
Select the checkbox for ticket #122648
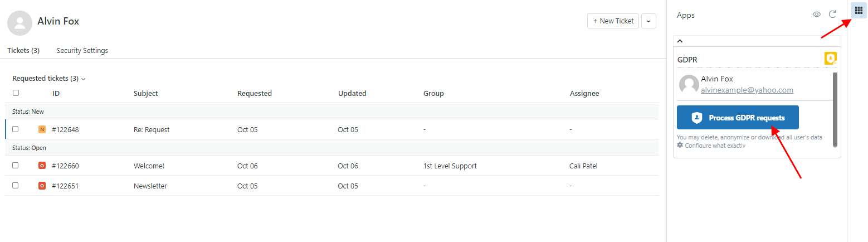(x=16, y=129)
